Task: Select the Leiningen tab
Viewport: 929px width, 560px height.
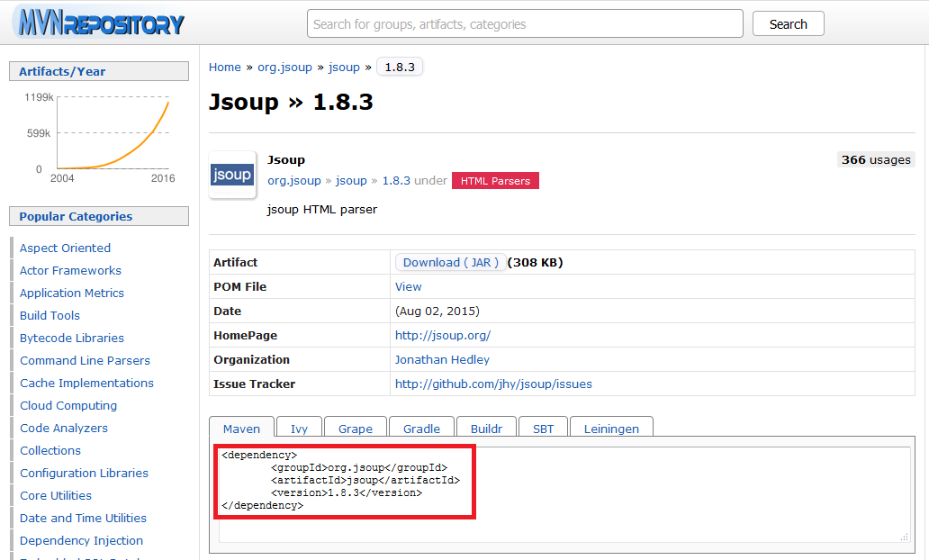Action: pos(611,429)
